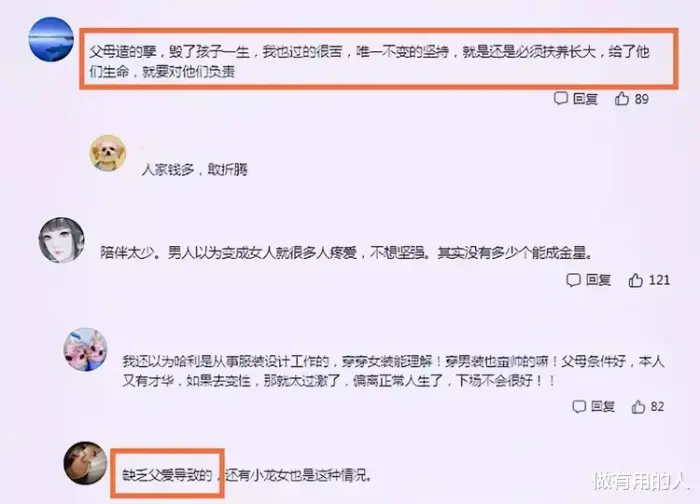Open the pink cartoon avatar profile
The width and height of the screenshot is (700, 504).
[x=85, y=350]
